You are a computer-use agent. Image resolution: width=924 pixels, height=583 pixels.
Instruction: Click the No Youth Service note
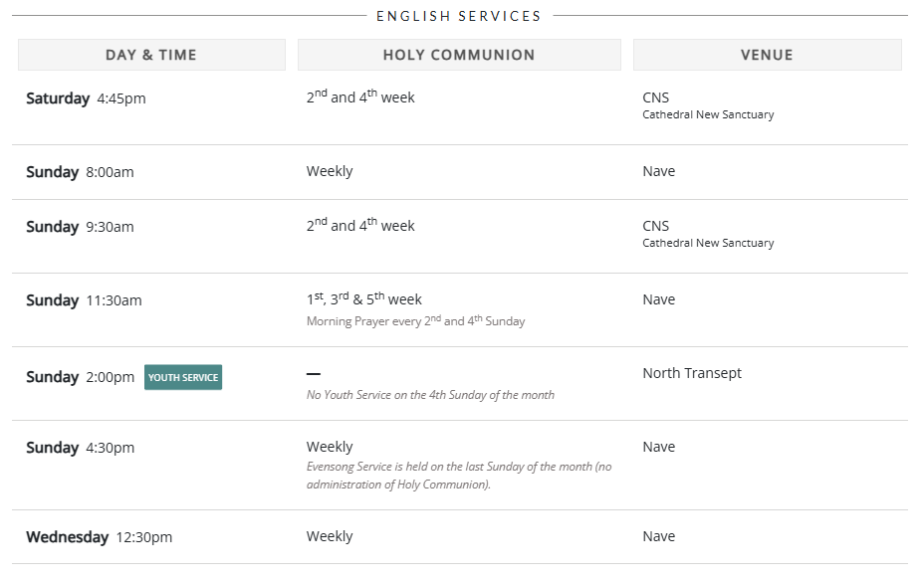click(x=430, y=395)
